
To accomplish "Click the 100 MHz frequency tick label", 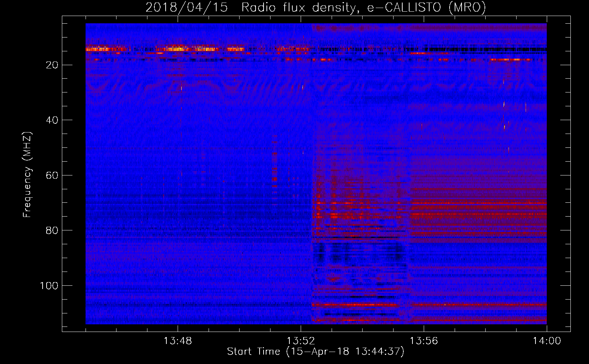I will pyautogui.click(x=49, y=286).
